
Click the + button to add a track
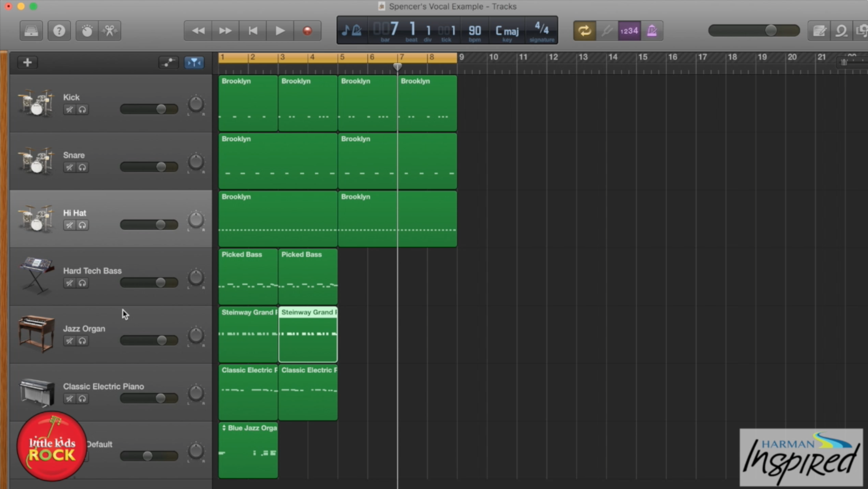tap(27, 62)
